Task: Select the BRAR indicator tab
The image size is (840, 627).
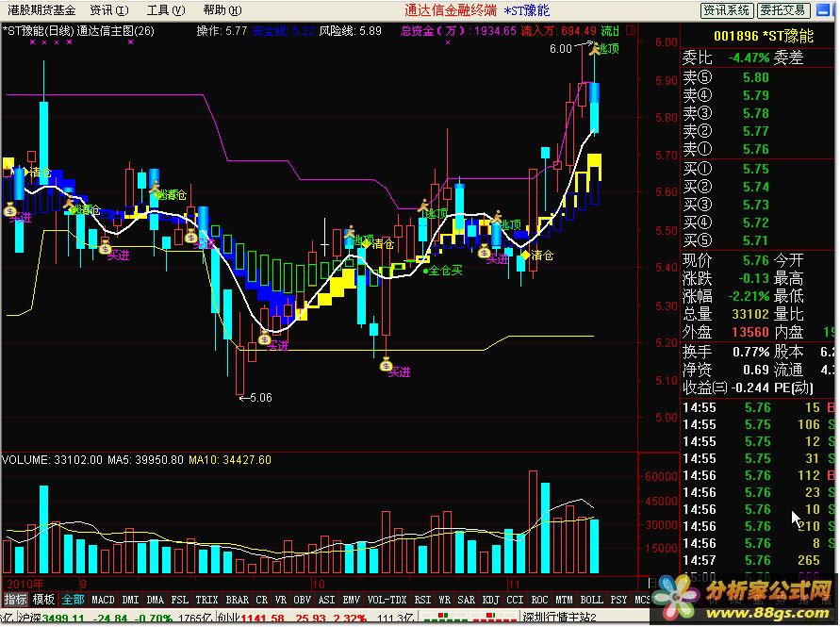Action: 237,600
